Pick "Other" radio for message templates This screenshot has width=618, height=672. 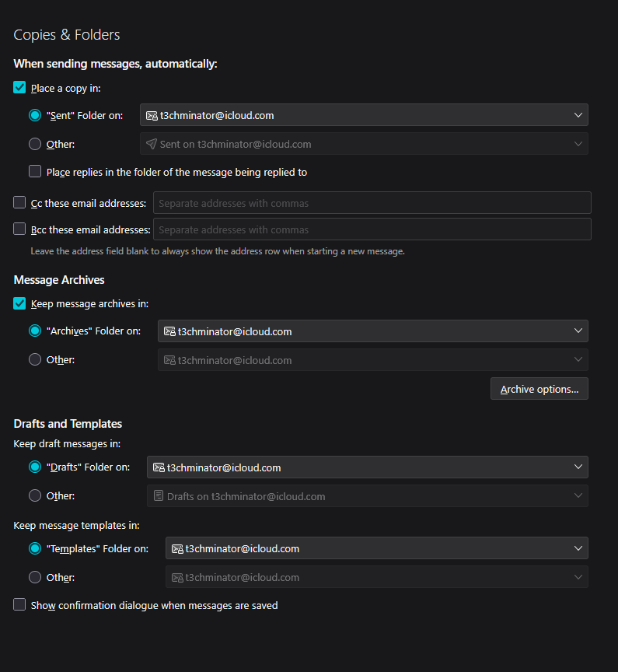click(x=35, y=577)
